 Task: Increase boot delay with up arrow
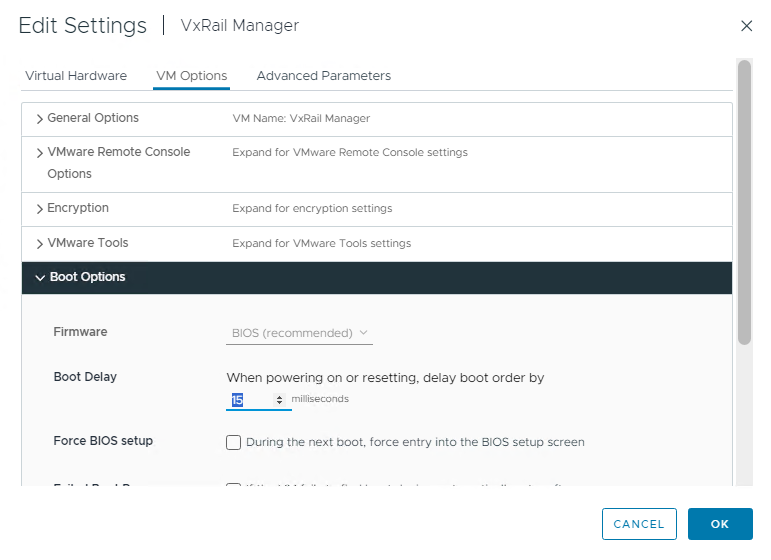tap(279, 397)
